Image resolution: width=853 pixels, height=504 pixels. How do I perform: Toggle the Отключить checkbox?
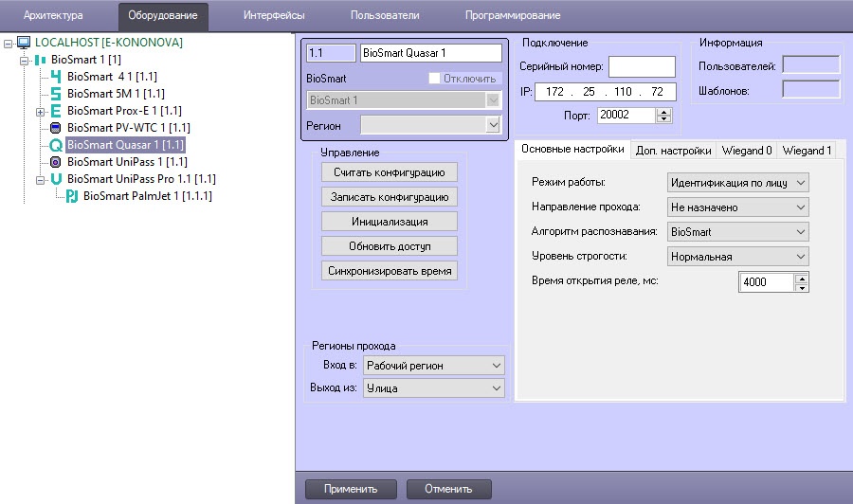click(x=435, y=79)
